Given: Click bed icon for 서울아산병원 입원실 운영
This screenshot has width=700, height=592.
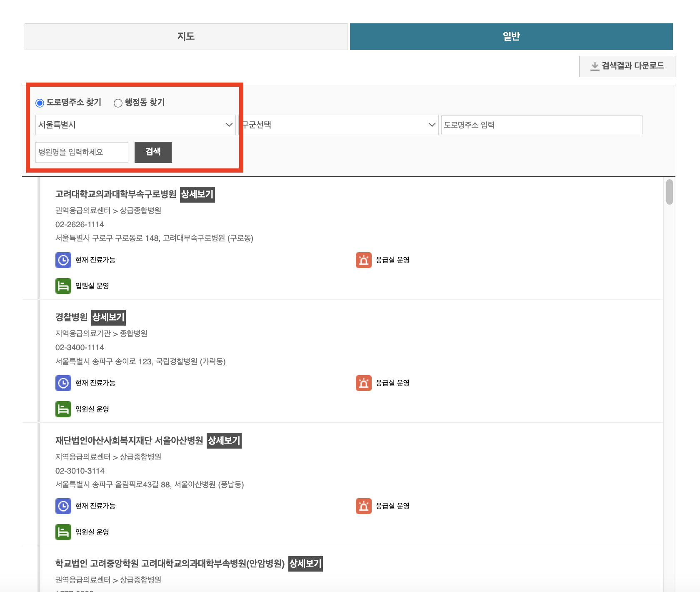Looking at the screenshot, I should [63, 532].
